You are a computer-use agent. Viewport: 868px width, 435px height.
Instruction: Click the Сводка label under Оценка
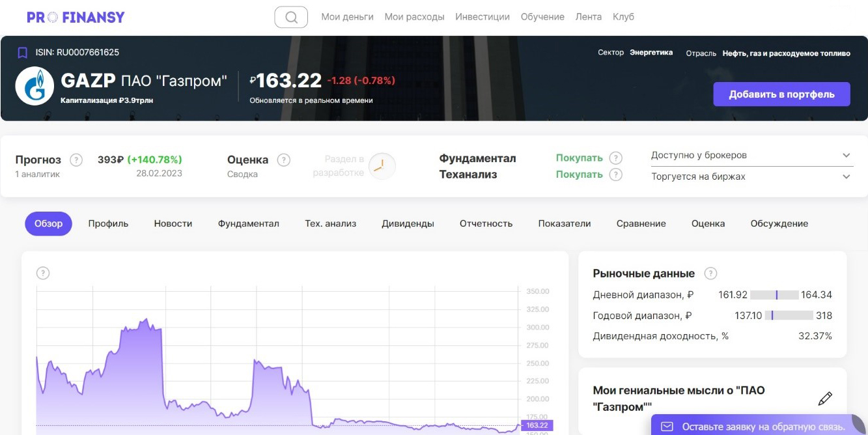pyautogui.click(x=242, y=175)
